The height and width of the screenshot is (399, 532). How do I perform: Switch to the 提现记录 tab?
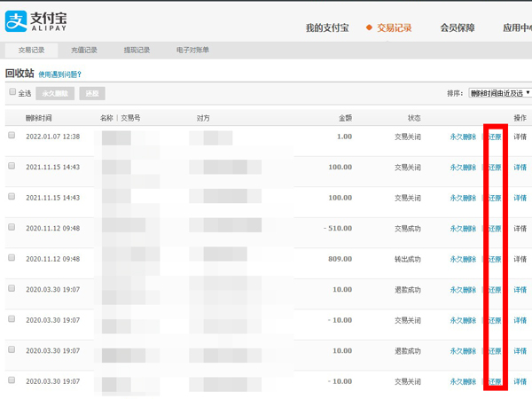tap(137, 51)
